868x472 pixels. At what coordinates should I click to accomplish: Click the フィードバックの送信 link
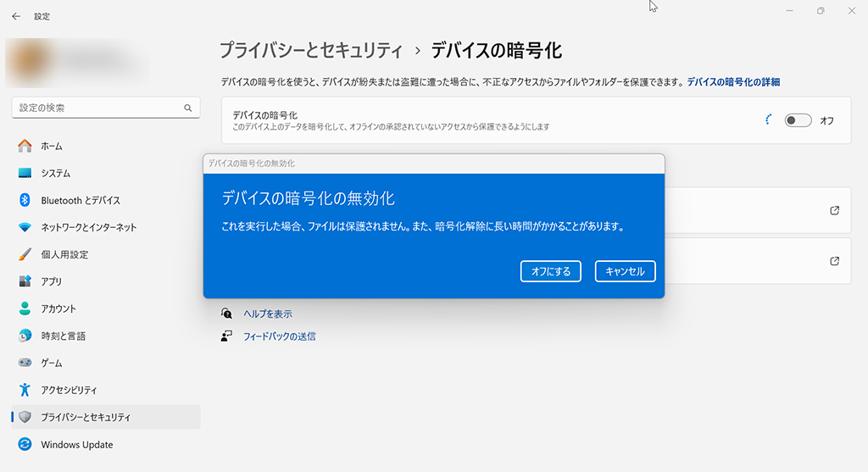280,336
